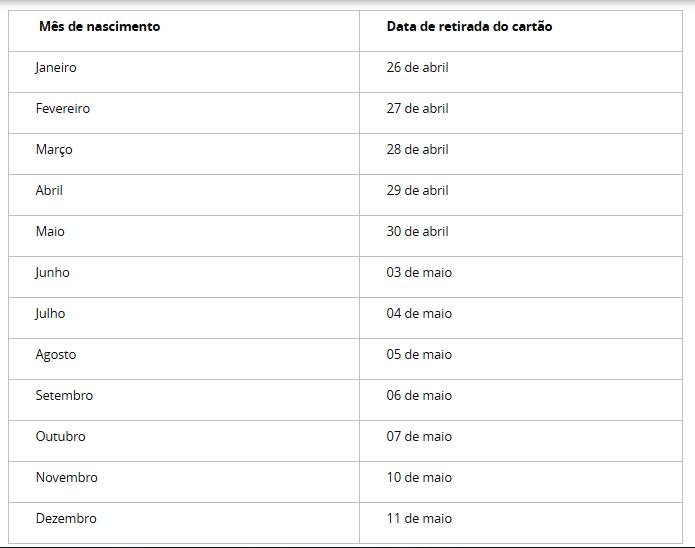Click the Outubro month cell

coord(60,437)
